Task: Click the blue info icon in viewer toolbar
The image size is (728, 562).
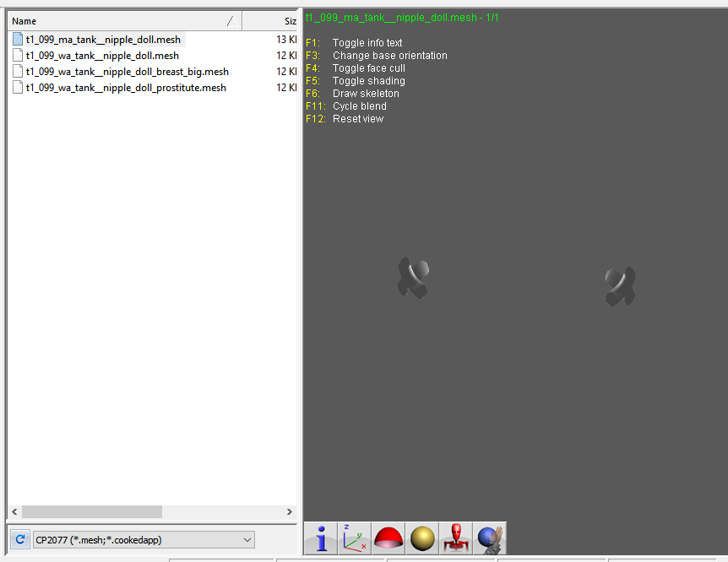Action: [x=321, y=538]
